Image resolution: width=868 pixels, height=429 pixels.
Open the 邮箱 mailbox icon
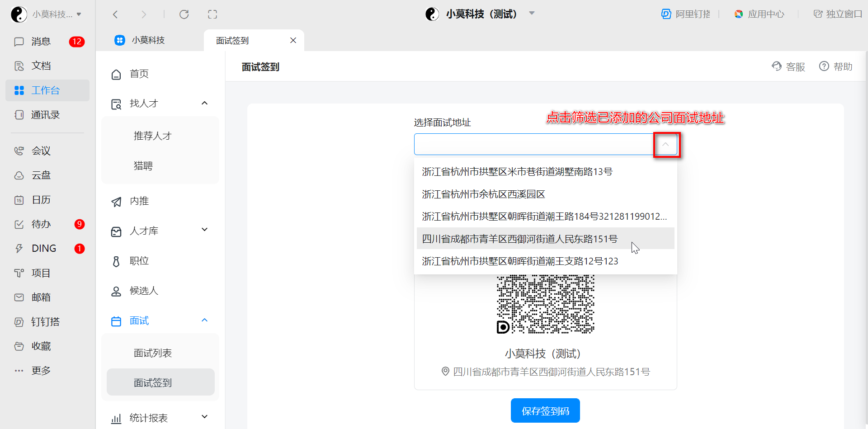19,297
